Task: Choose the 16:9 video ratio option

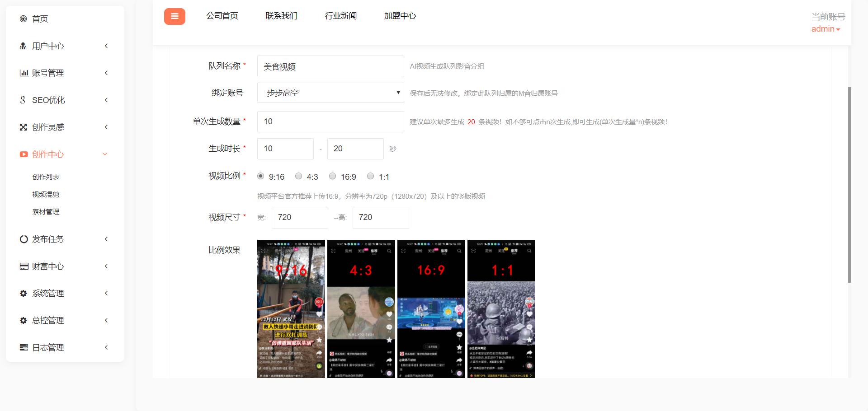Action: click(332, 176)
